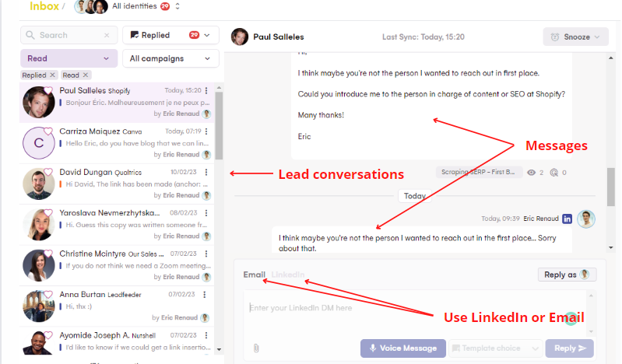Click the clicks-count icon next to views
The height and width of the screenshot is (364, 622).
[553, 172]
